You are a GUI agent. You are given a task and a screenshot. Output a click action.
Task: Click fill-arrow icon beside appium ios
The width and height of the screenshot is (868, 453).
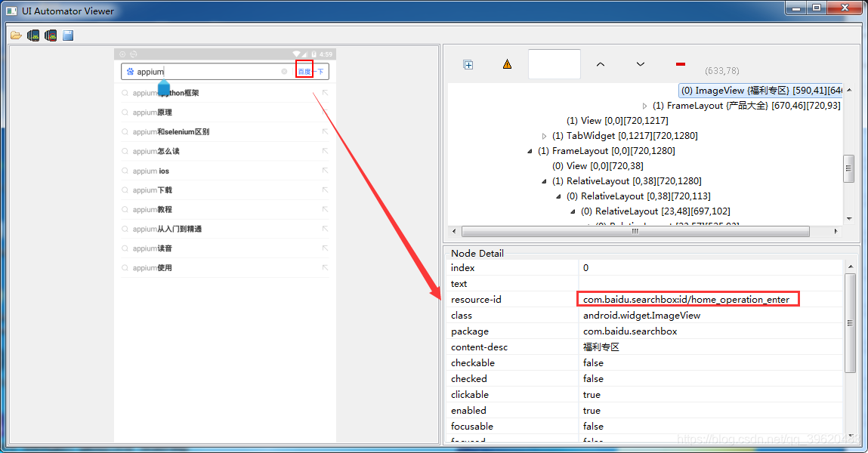(x=325, y=171)
